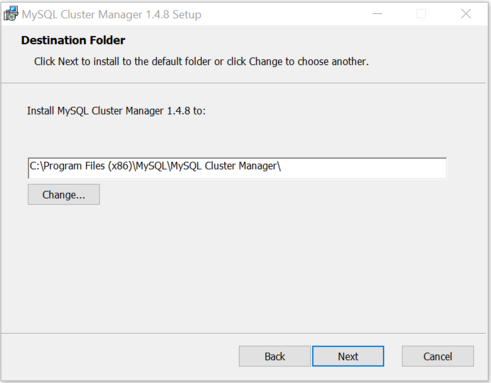Image resolution: width=491 pixels, height=383 pixels.
Task: Click 'MySQL Cluster Manager\' at the path end
Action: pyautogui.click(x=226, y=166)
